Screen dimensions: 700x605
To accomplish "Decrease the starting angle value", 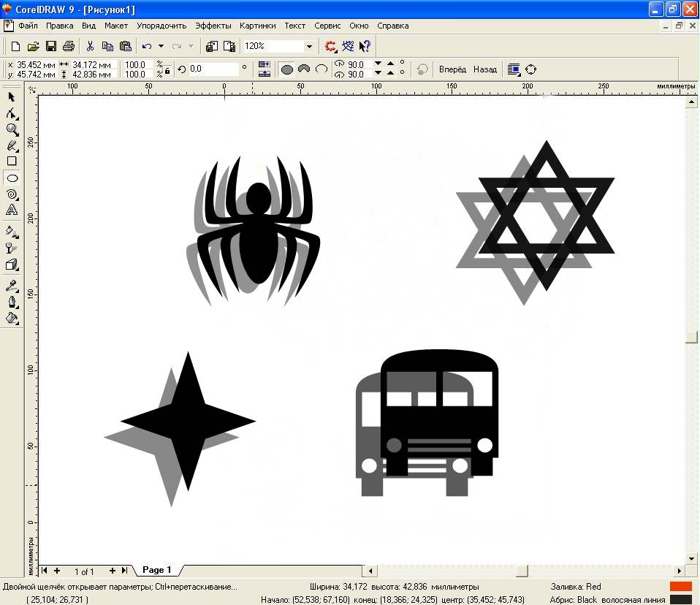I will [378, 64].
